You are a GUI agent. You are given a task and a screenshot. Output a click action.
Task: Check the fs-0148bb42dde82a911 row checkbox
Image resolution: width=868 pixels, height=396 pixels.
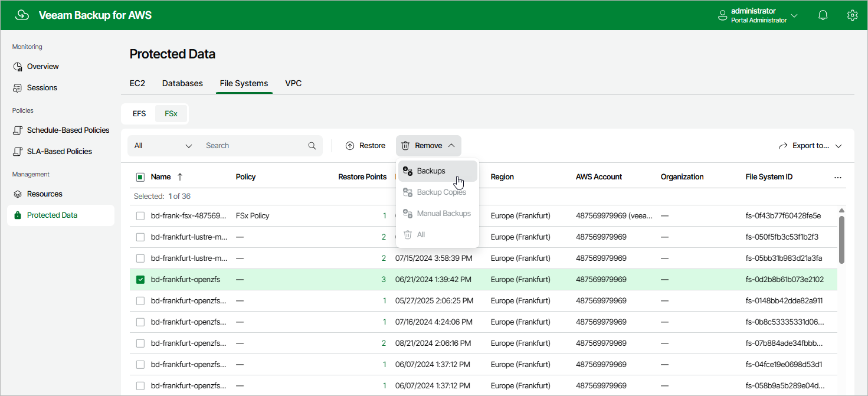(x=140, y=301)
